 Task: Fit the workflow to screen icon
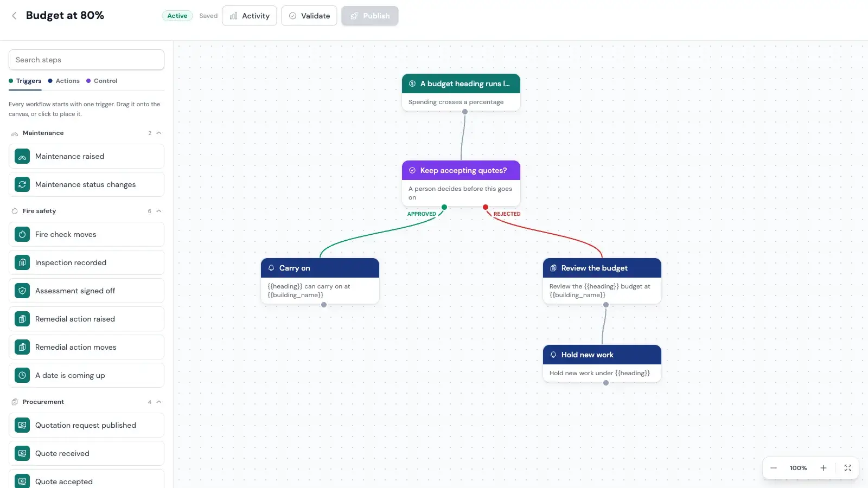(x=848, y=468)
